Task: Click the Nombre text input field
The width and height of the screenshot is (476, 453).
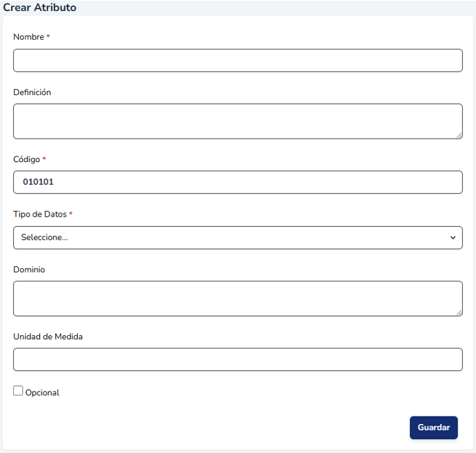Action: (x=238, y=61)
